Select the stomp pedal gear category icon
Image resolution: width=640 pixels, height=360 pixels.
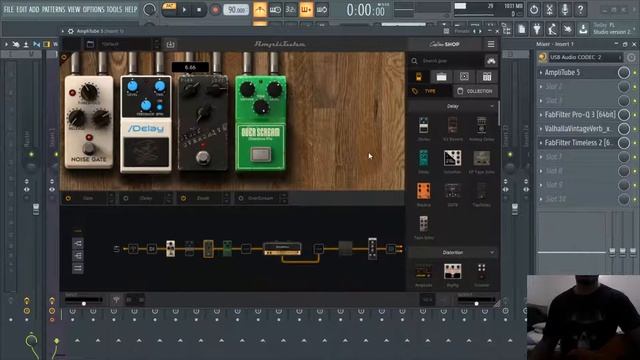tap(418, 77)
